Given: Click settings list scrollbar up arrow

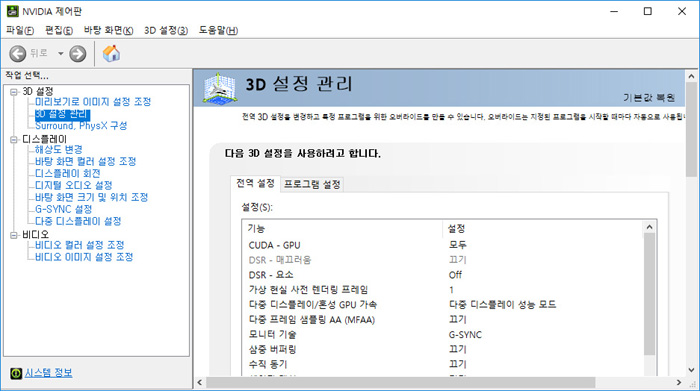Looking at the screenshot, I should [x=650, y=227].
